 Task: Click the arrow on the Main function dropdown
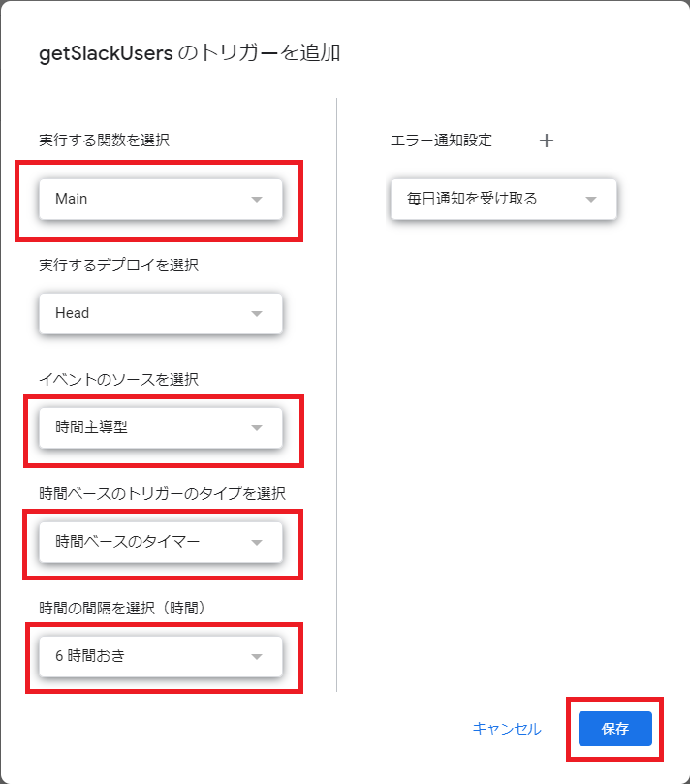[x=257, y=199]
